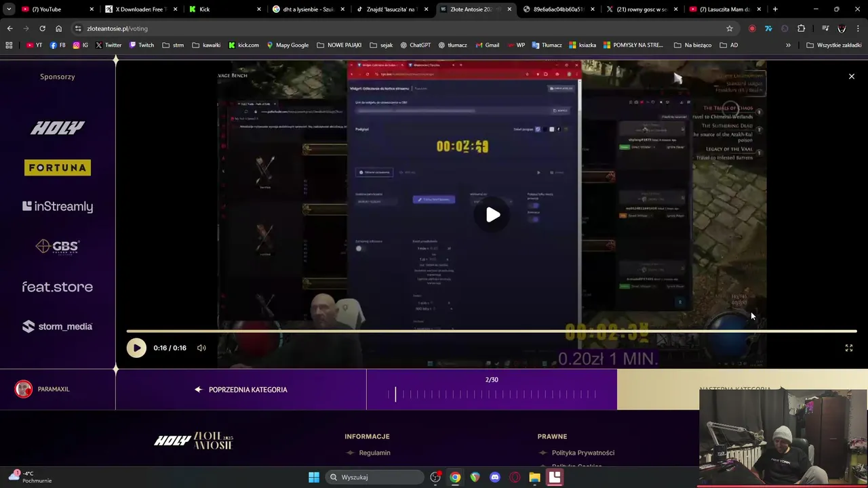Open File Explorer from the taskbar
The height and width of the screenshot is (488, 868).
point(535,477)
